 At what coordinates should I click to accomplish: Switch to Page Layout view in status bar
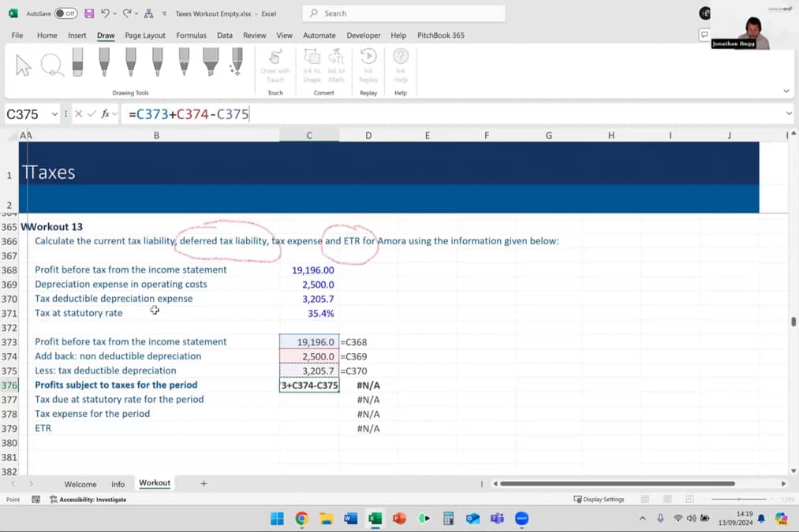[667, 500]
